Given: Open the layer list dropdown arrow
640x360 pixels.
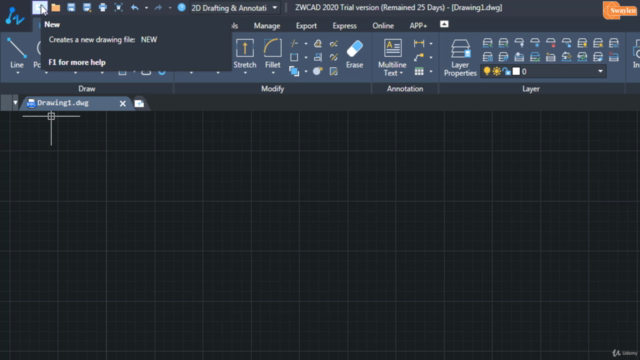Looking at the screenshot, I should (600, 71).
